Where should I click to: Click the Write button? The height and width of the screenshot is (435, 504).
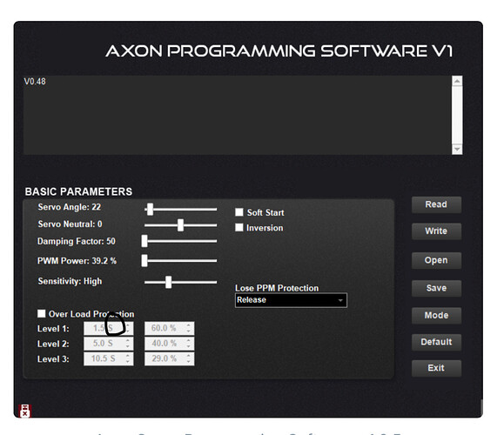436,231
